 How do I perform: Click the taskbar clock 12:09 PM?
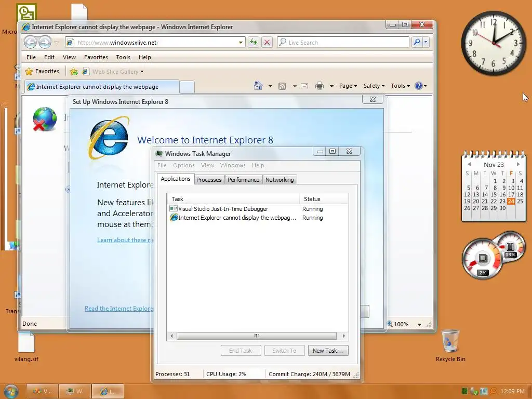point(512,391)
